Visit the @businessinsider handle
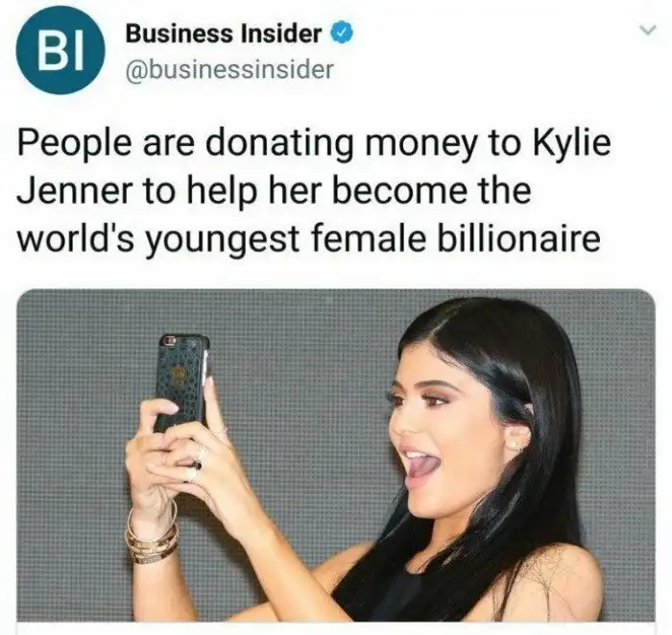This screenshot has height=635, width=672. [229, 68]
